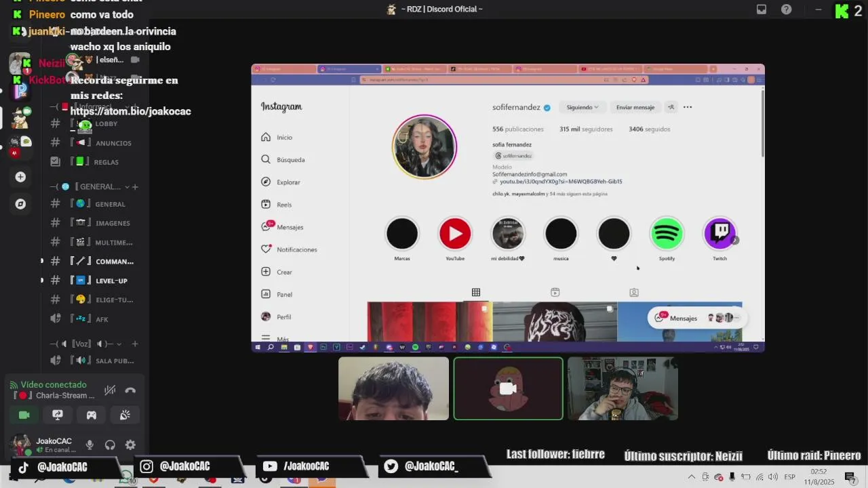Open the system tray hidden icons chevron
This screenshot has width=868, height=488.
(692, 477)
